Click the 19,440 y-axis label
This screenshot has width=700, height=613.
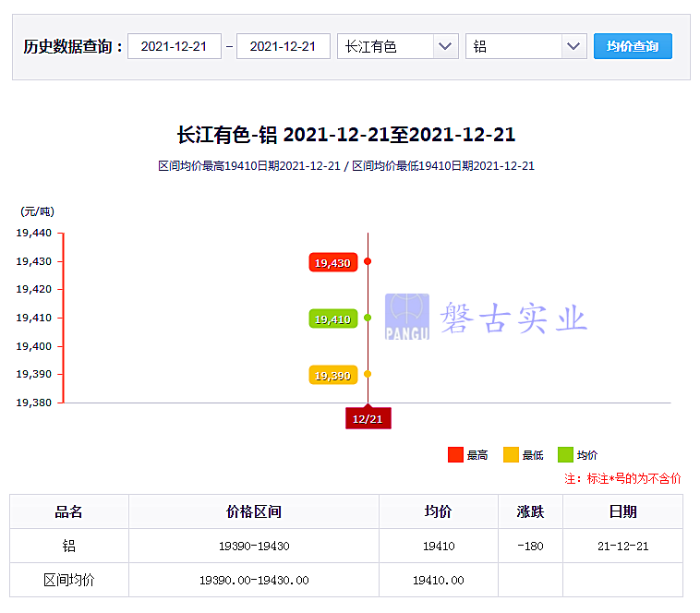coord(34,233)
